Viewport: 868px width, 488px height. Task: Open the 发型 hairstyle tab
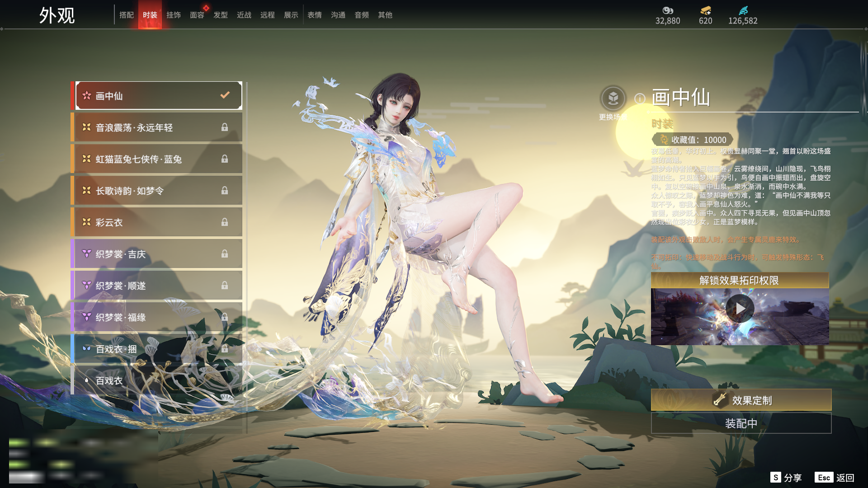pos(221,15)
